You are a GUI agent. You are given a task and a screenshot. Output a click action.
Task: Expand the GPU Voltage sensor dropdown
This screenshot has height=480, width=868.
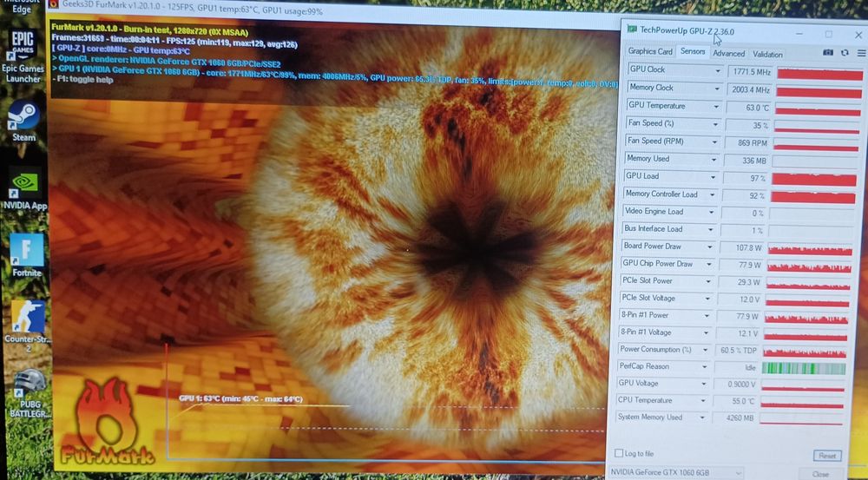point(704,384)
